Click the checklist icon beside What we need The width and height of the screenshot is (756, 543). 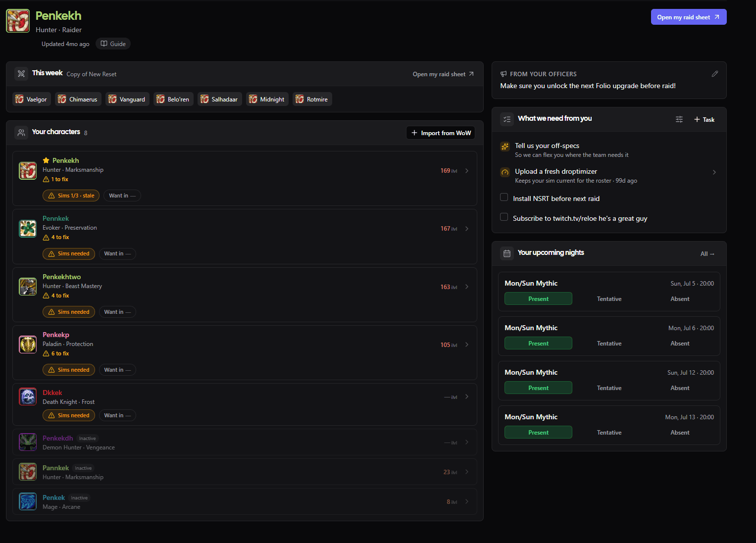click(x=507, y=119)
